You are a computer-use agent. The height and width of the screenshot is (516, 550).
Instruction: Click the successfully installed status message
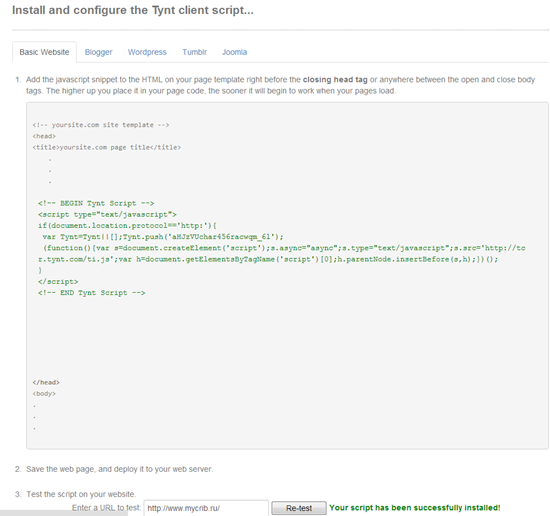click(415, 508)
